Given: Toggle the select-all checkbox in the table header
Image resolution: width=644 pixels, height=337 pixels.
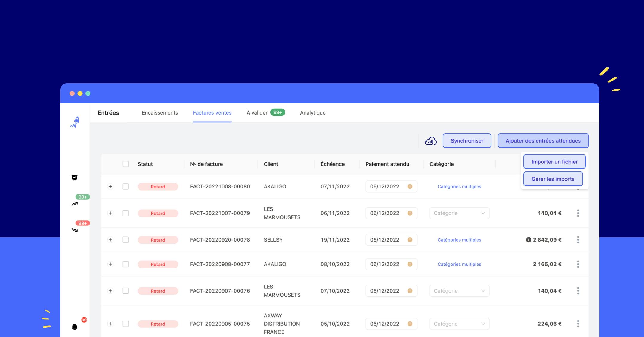Looking at the screenshot, I should (126, 164).
